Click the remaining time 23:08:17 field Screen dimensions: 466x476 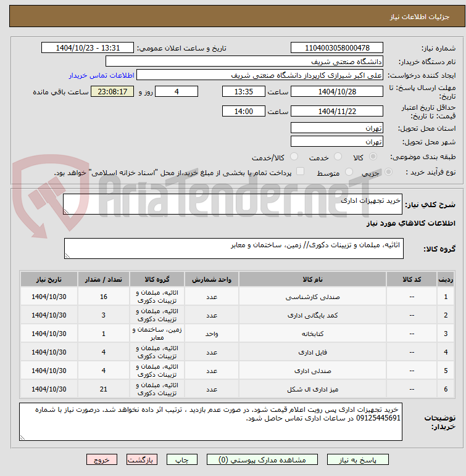coord(112,91)
